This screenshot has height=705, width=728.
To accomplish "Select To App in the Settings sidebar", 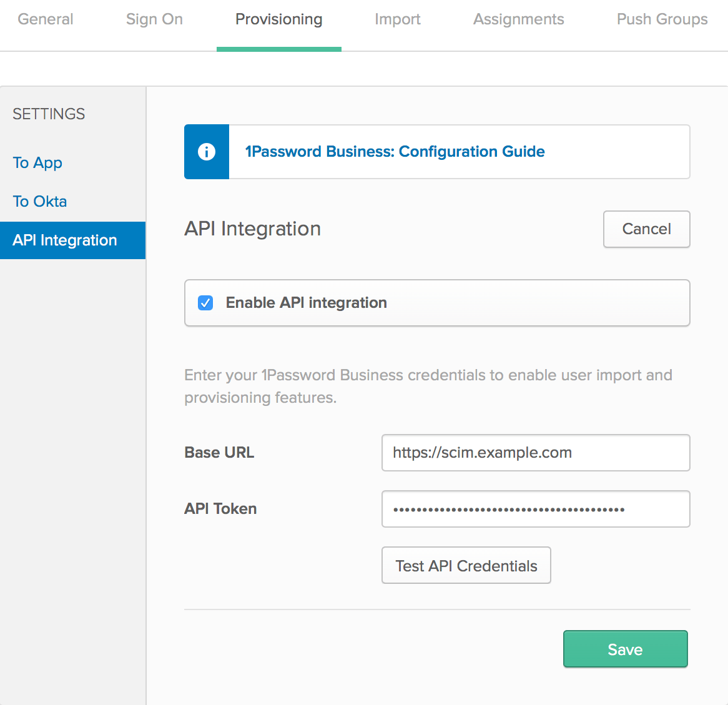I will pyautogui.click(x=37, y=163).
